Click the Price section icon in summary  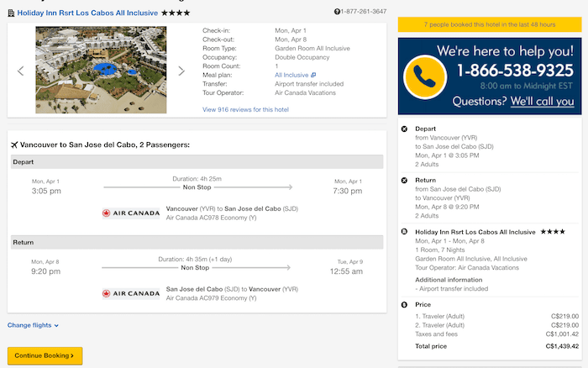[x=404, y=305]
